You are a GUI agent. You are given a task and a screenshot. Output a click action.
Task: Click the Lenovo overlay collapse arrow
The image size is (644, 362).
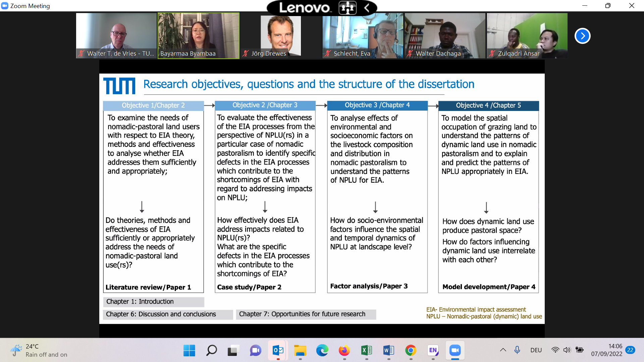coord(367,8)
